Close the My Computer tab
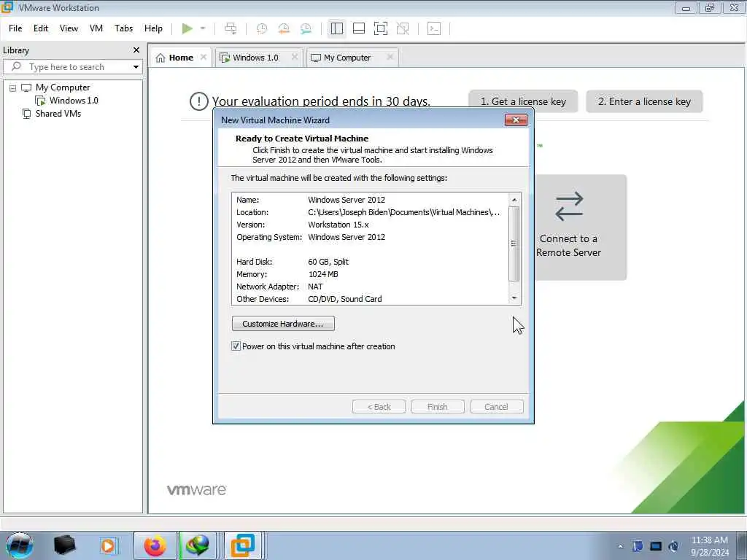The height and width of the screenshot is (560, 747). [390, 57]
